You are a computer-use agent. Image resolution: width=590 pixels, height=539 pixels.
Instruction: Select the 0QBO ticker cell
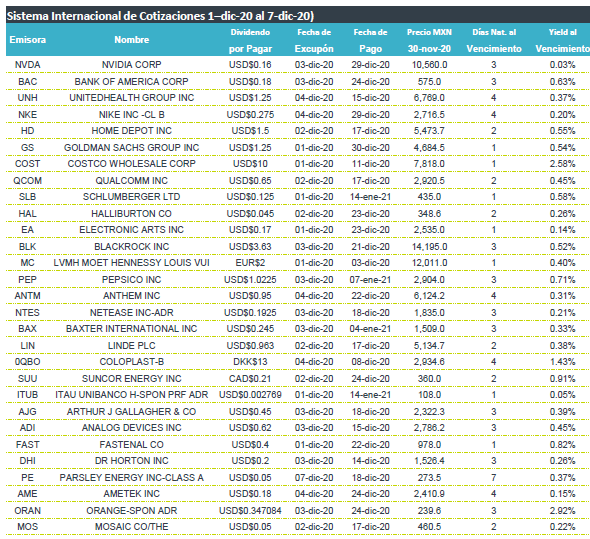27,362
